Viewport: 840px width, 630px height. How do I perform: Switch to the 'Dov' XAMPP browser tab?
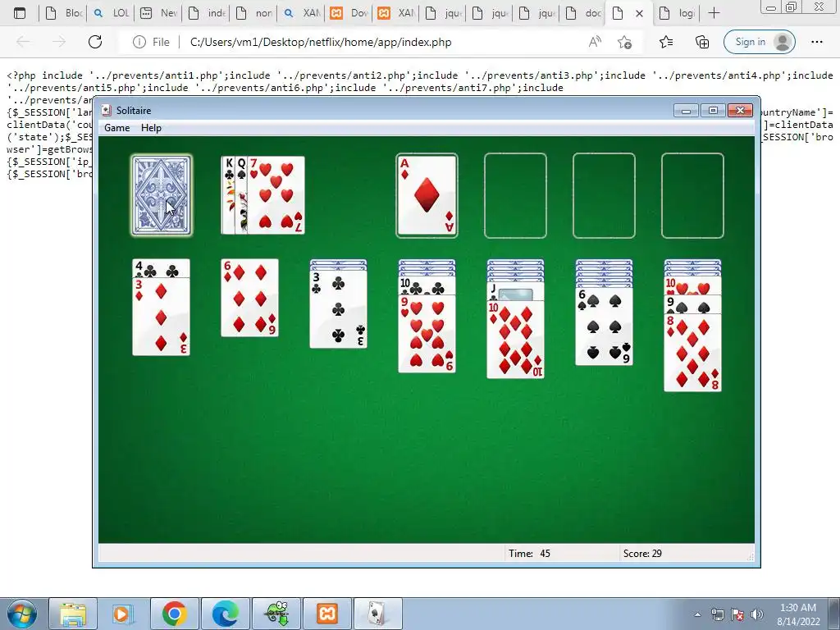[x=348, y=13]
